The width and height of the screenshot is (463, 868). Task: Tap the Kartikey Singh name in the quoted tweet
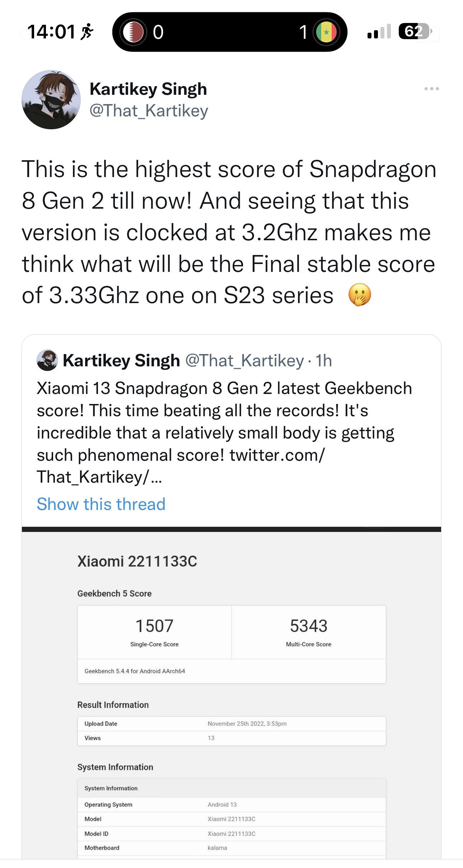pyautogui.click(x=121, y=360)
